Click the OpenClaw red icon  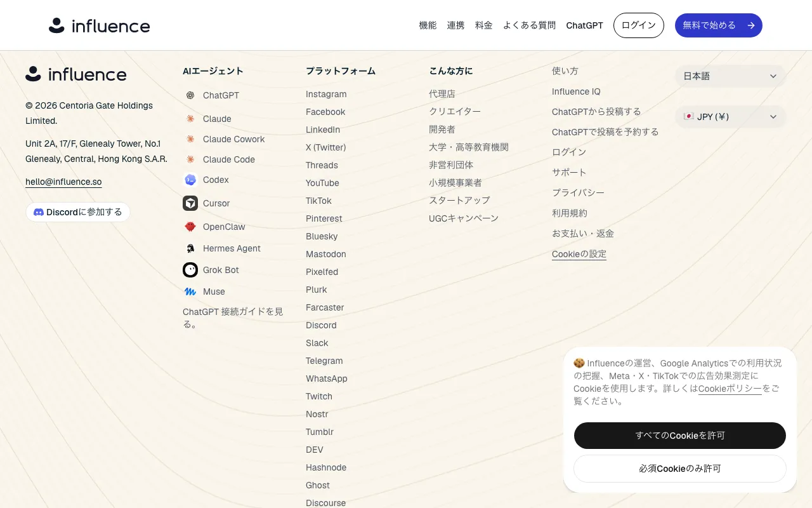(x=190, y=227)
